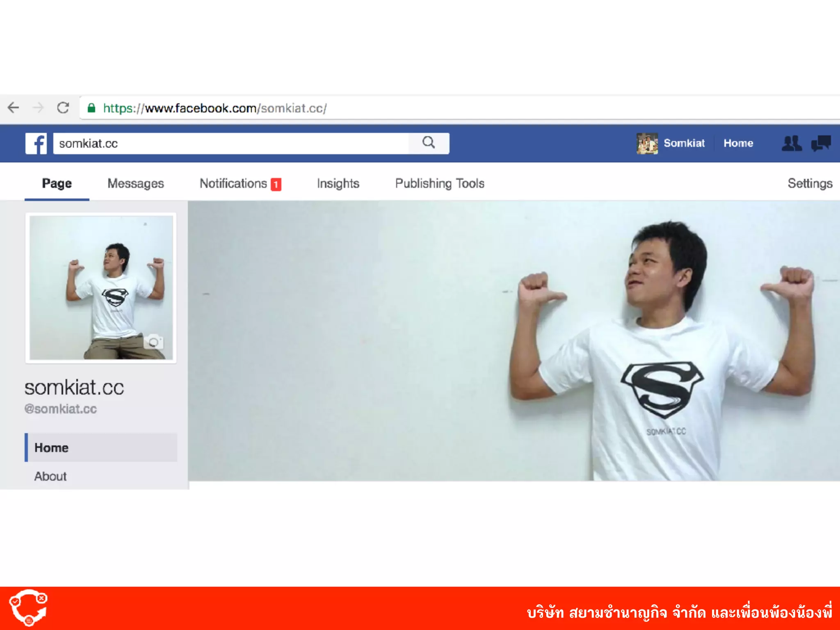Click the browser URL address bar
The image size is (840, 630).
coord(451,108)
